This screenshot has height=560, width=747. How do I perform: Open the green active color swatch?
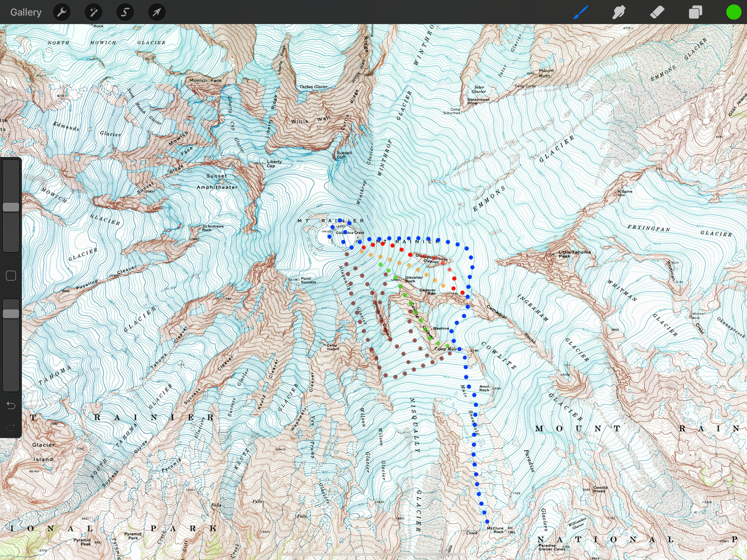[x=734, y=13]
